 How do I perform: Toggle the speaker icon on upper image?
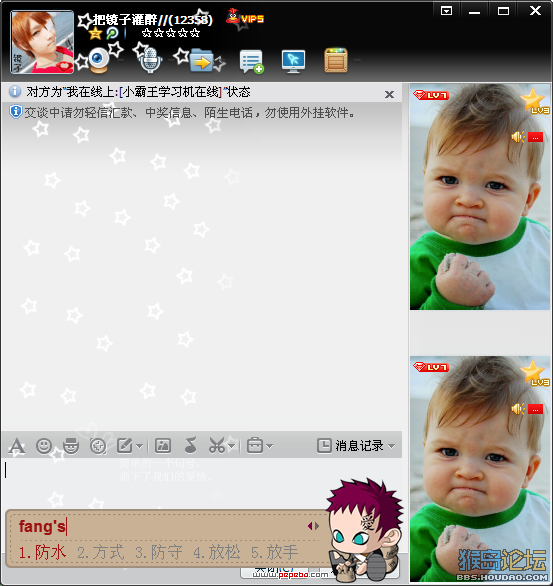tap(518, 137)
